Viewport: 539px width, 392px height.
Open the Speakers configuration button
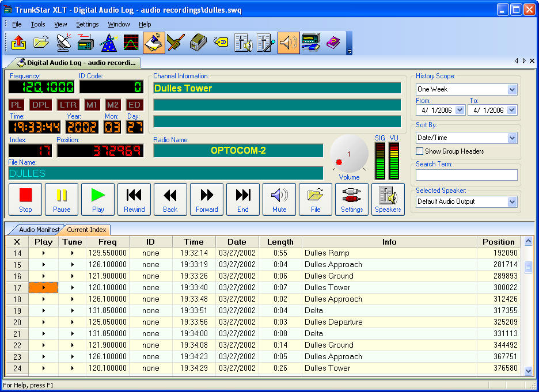tap(388, 200)
